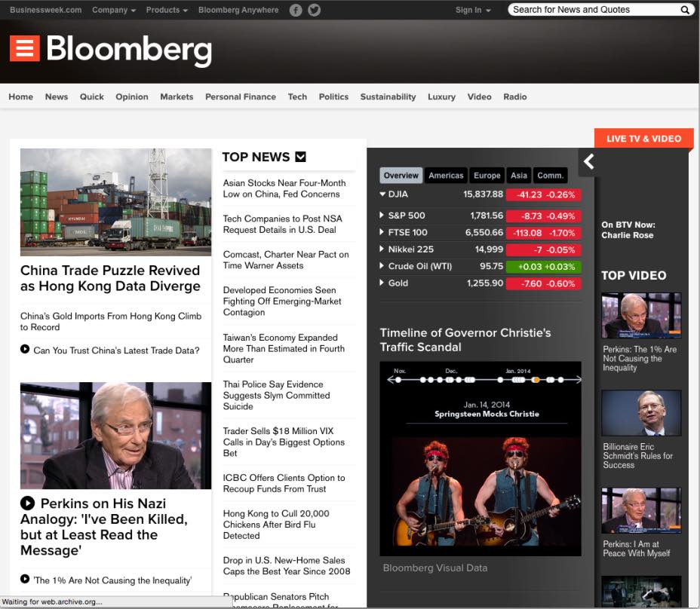This screenshot has width=700, height=609.
Task: Open 'Perkins: The 1% Are Not Causing' video thumbnail
Action: click(641, 316)
